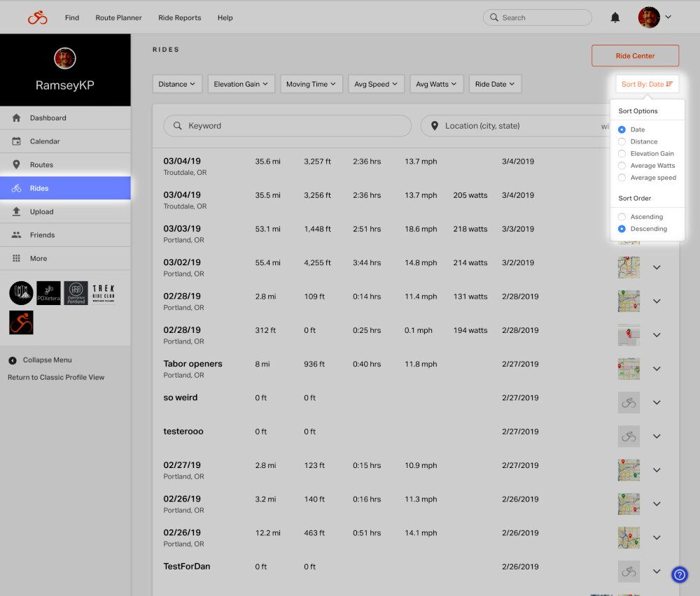Click the location pin icon in filter
This screenshot has height=596, width=700.
coord(435,126)
